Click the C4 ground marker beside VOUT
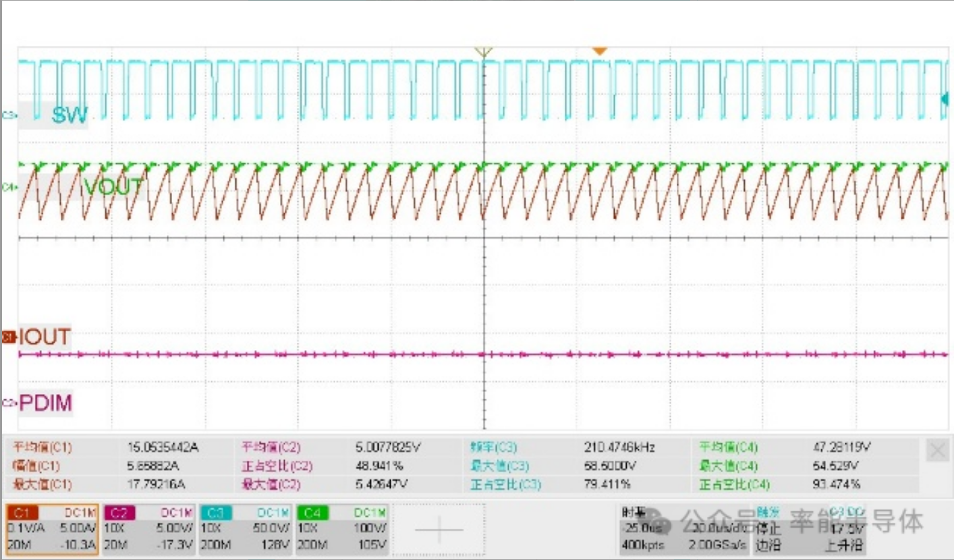954x560 pixels. click(9, 187)
